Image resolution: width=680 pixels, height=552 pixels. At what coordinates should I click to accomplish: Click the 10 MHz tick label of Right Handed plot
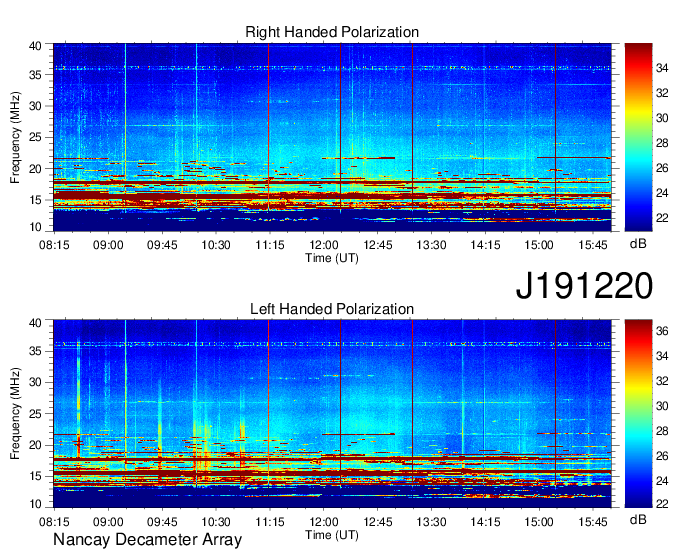[35, 227]
